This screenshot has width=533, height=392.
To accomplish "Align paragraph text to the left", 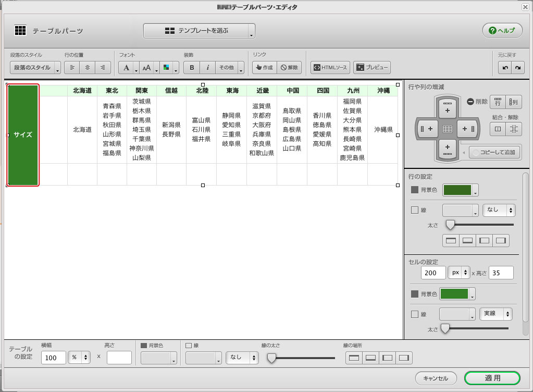I will (72, 67).
